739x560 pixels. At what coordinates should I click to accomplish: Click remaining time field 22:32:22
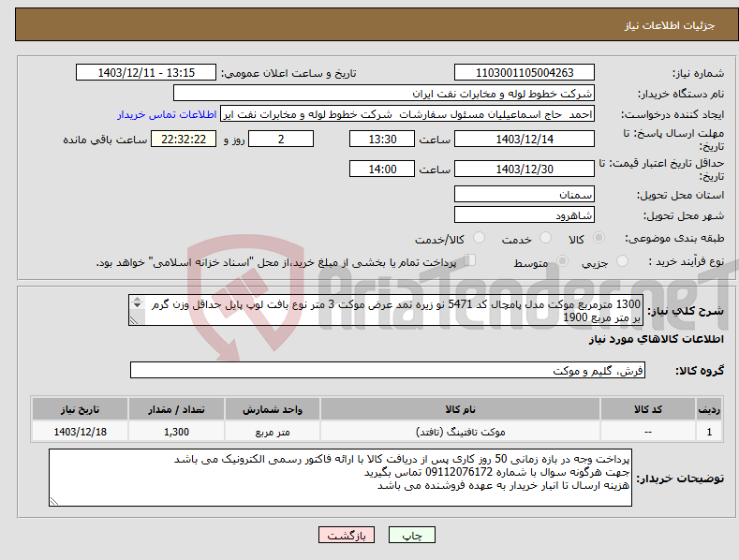pos(184,139)
